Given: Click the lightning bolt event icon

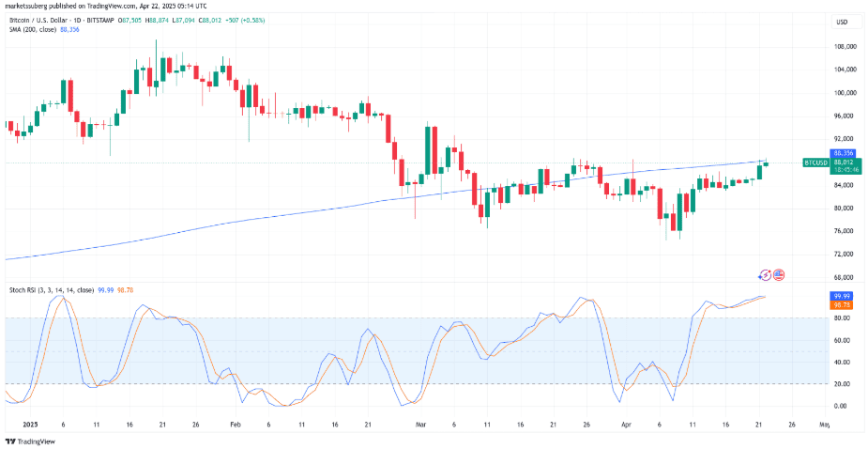Looking at the screenshot, I should (x=765, y=275).
